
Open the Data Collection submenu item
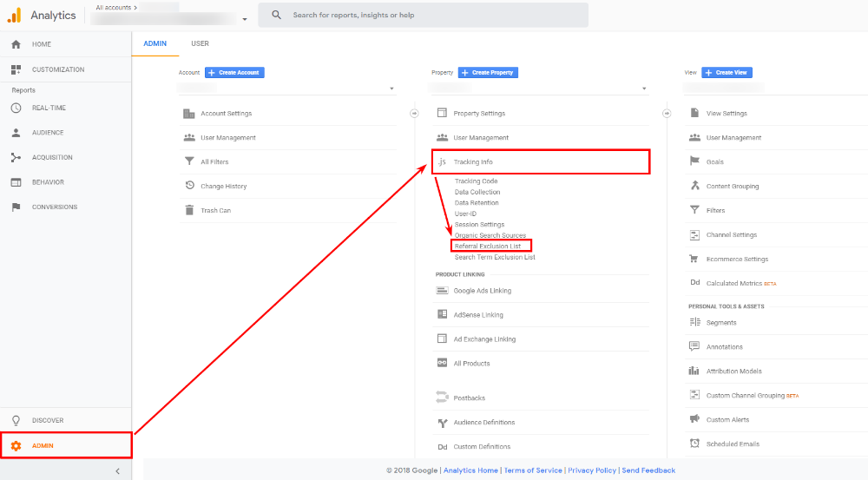coord(477,192)
